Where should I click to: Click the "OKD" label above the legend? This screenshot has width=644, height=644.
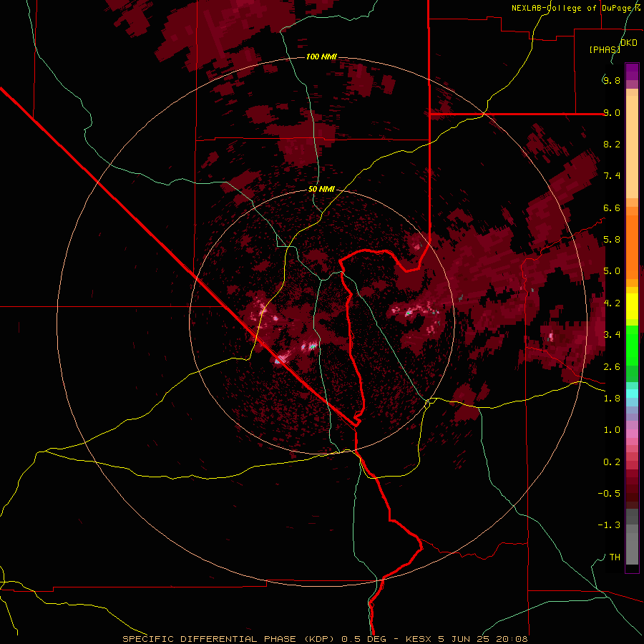tap(629, 43)
